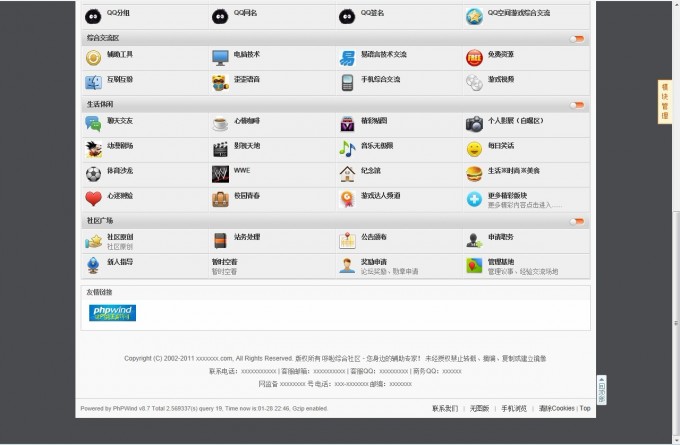The height and width of the screenshot is (445, 680).
Task: Open the 歪歪语音 tiger mascot icon
Action: point(220,82)
